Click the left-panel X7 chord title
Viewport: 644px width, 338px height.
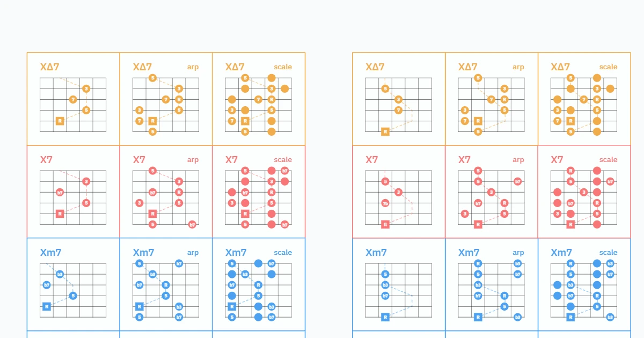[47, 160]
